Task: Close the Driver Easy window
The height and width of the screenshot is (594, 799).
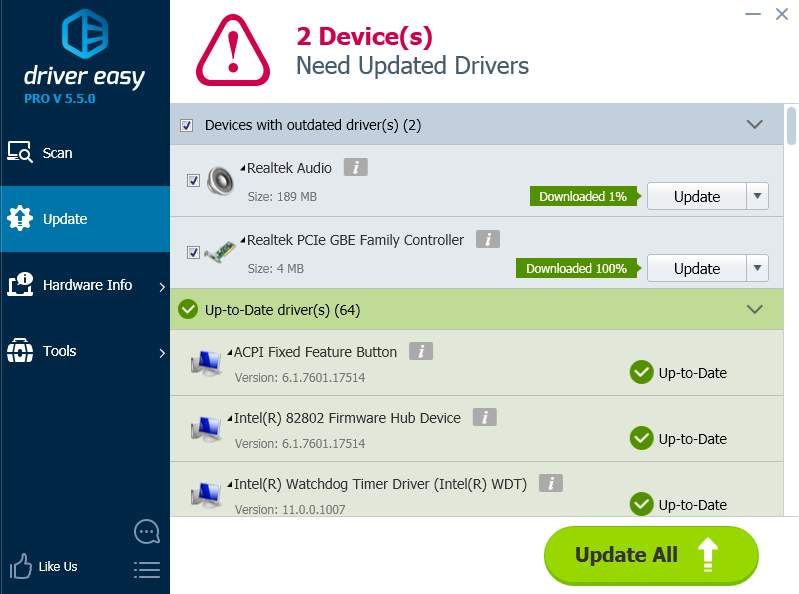Action: (x=782, y=14)
